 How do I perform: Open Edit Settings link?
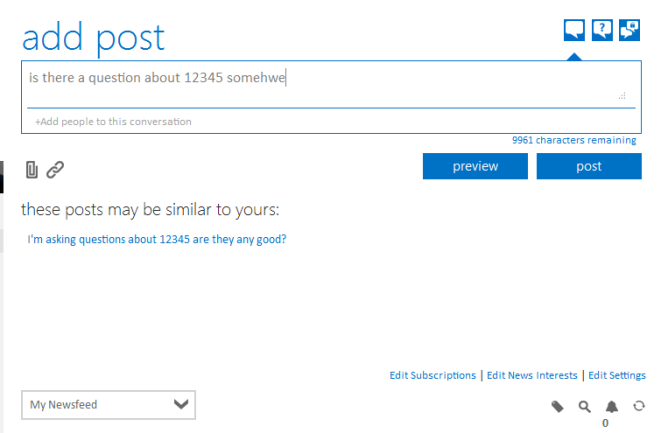click(x=617, y=375)
